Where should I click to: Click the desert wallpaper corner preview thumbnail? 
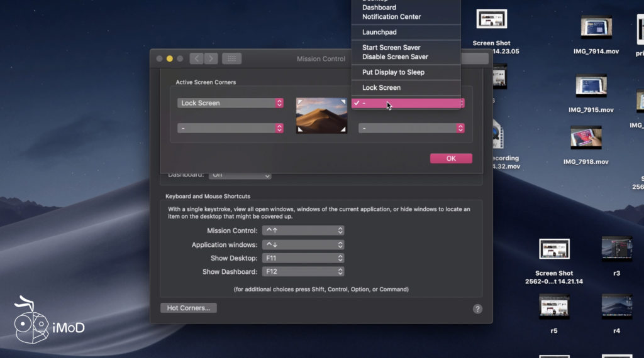tap(321, 116)
